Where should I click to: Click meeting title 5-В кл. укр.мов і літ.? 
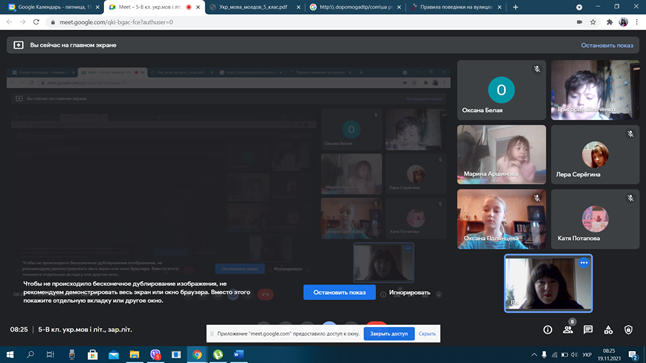[85, 330]
